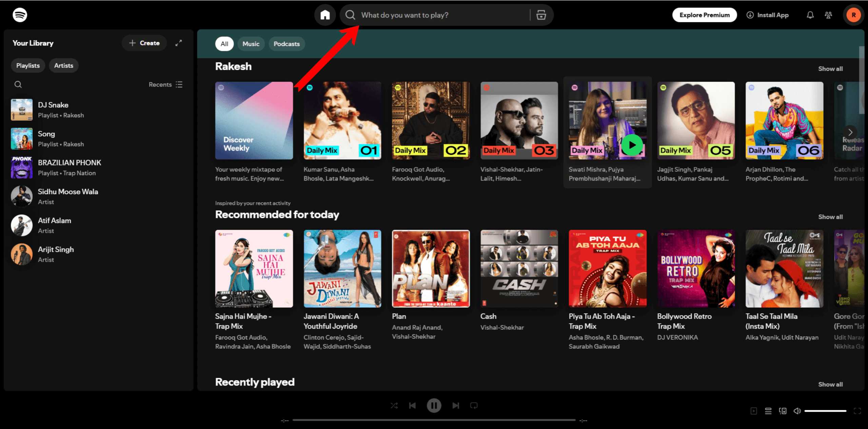The width and height of the screenshot is (868, 429).
Task: Filter library by Artists chip
Action: (64, 65)
